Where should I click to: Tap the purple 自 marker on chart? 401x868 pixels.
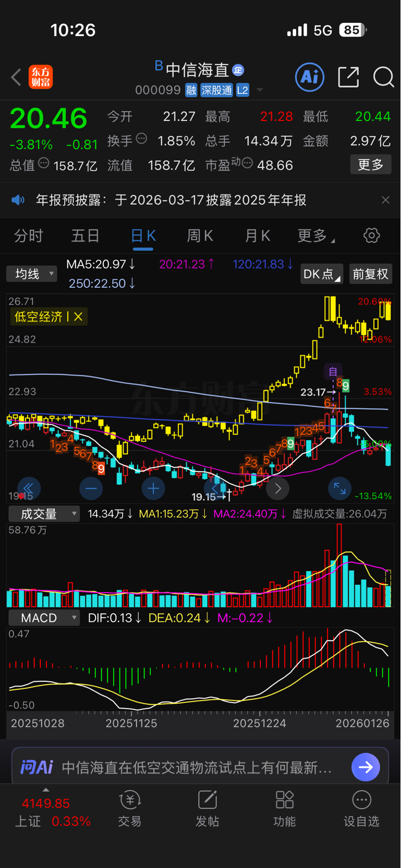click(333, 371)
